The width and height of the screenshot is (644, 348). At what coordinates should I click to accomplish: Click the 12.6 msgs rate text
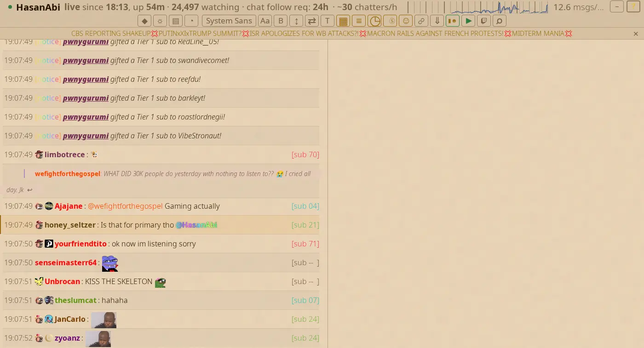(579, 7)
